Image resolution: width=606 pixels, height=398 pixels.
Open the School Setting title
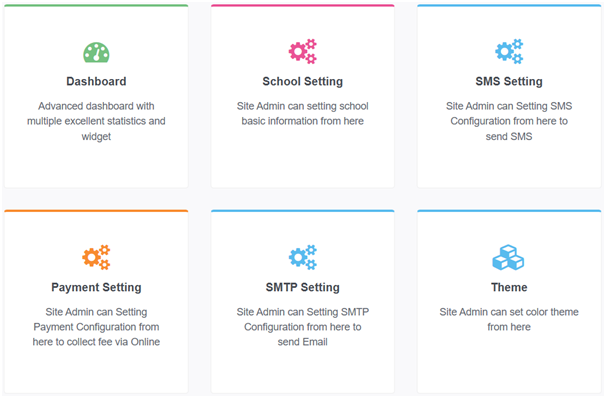tap(303, 81)
